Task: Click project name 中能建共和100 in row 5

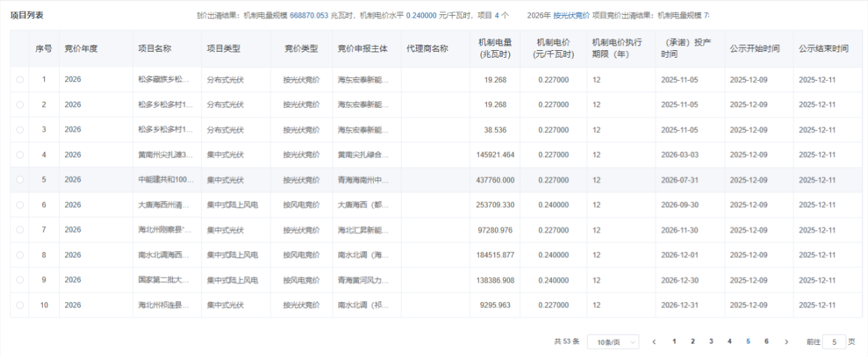Action: tap(166, 180)
